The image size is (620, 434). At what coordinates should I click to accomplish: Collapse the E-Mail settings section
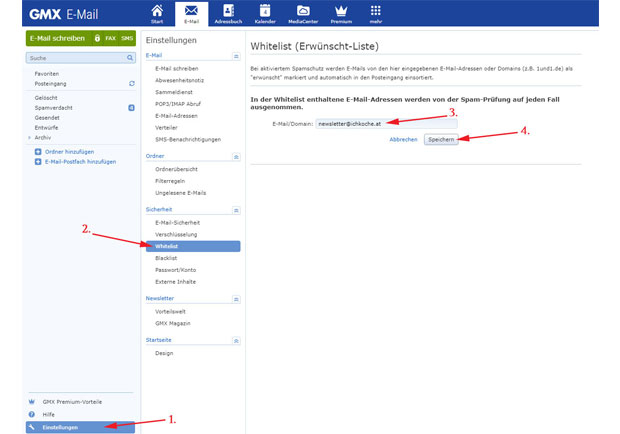tap(235, 55)
